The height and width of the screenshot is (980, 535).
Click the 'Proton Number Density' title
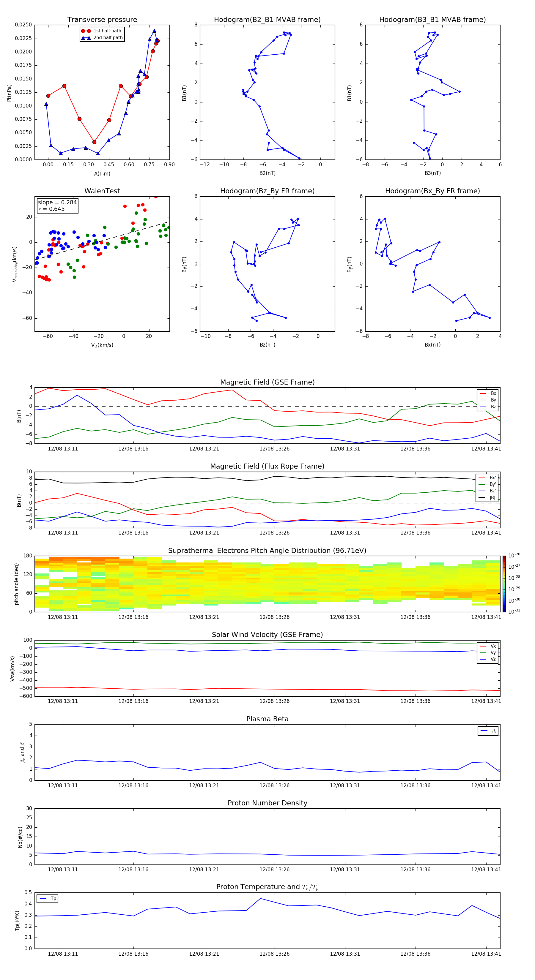click(x=267, y=803)
